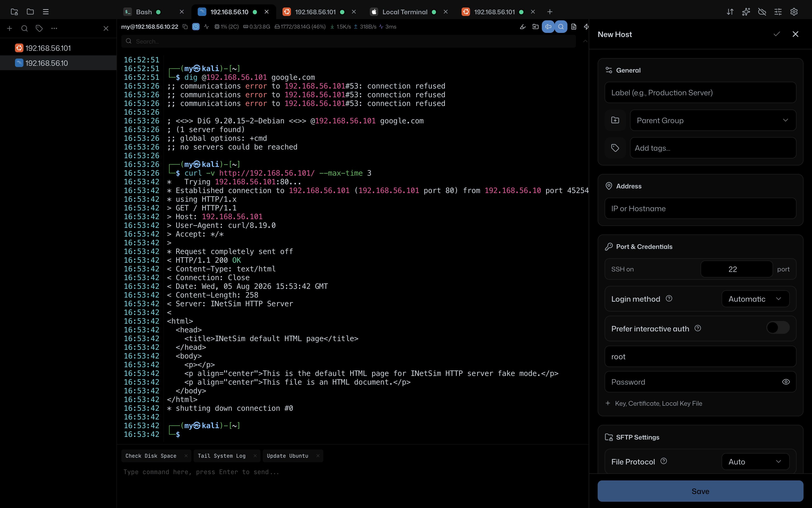Click the crossed-out cloud sync icon

(762, 12)
